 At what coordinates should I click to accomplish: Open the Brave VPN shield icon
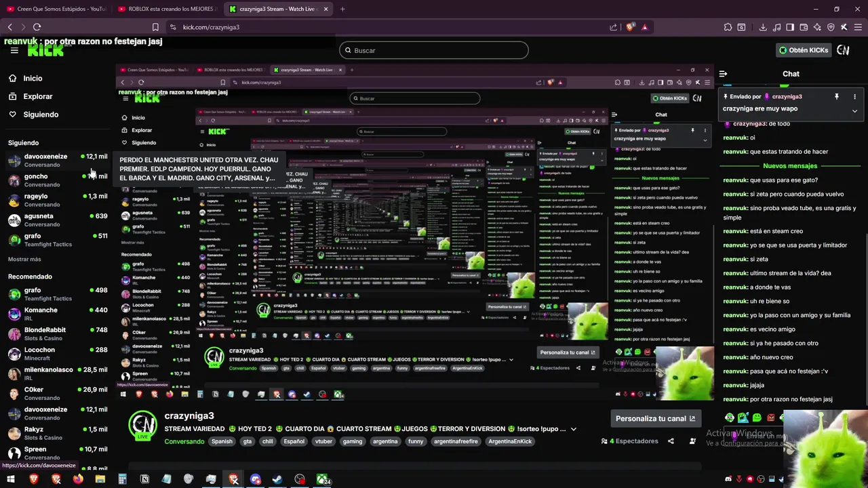831,27
